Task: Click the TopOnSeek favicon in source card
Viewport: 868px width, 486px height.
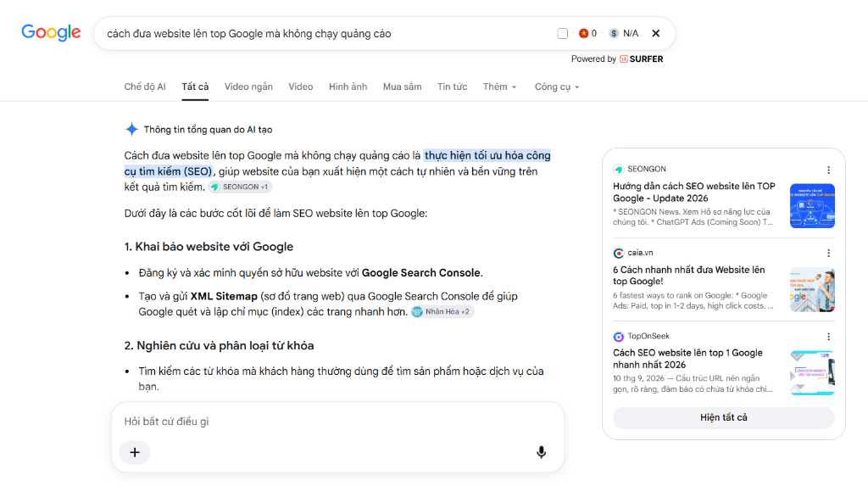Action: coord(618,337)
